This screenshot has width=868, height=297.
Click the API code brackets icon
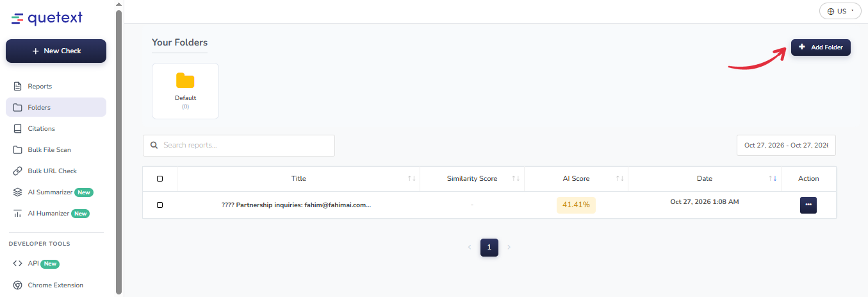(18, 263)
